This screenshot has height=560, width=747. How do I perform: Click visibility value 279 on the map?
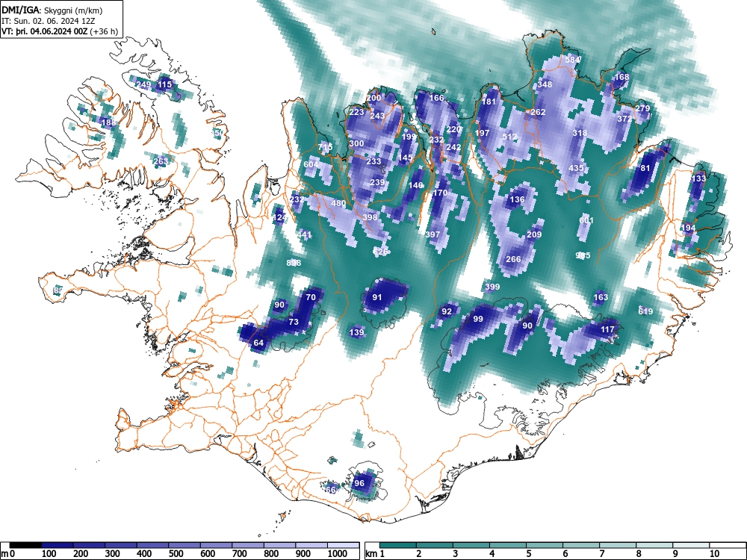(x=642, y=108)
